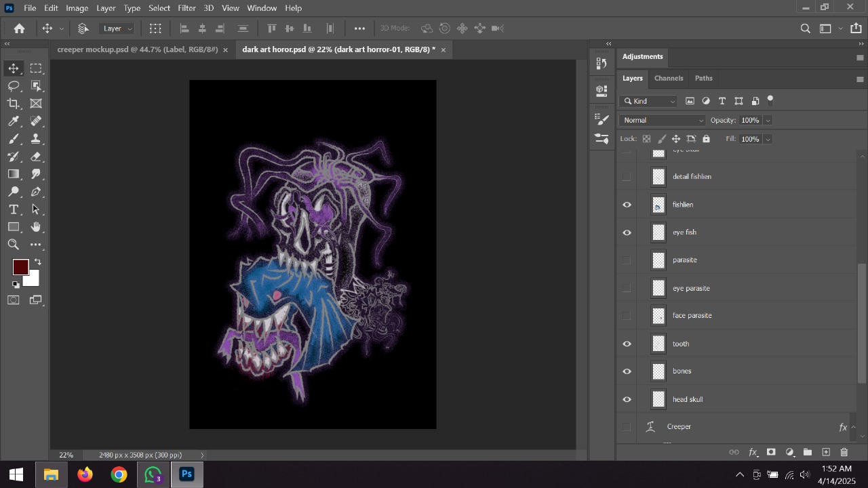Select the History Brush tool
The image size is (868, 488).
(14, 157)
